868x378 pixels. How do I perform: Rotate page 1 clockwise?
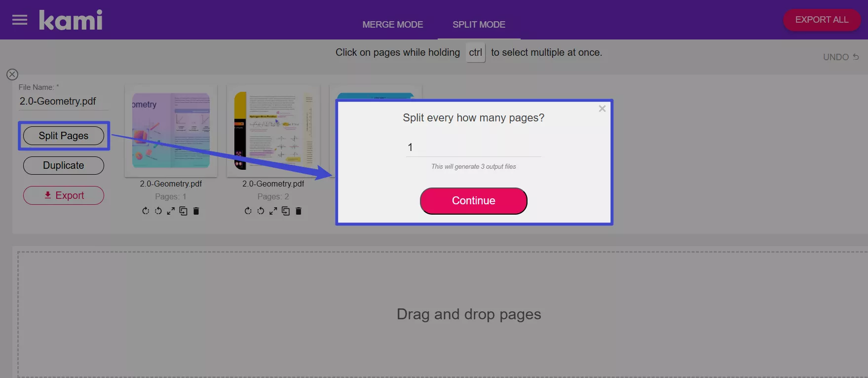pyautogui.click(x=146, y=211)
